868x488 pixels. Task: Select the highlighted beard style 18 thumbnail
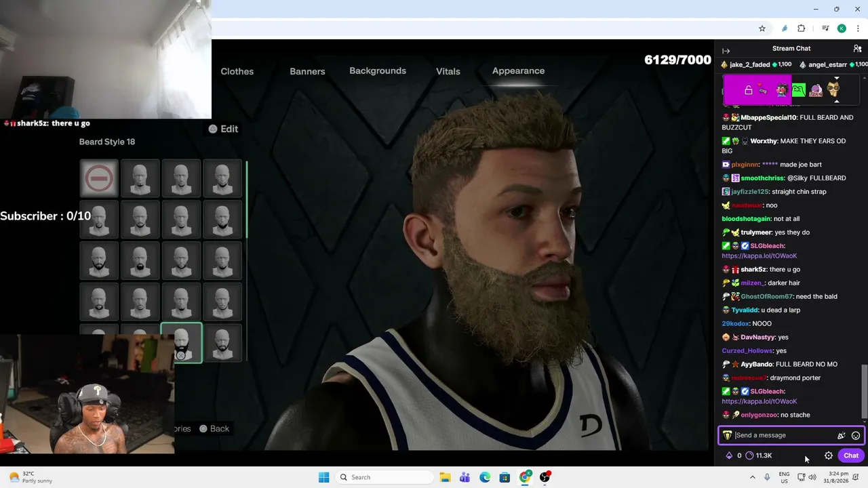tap(181, 343)
